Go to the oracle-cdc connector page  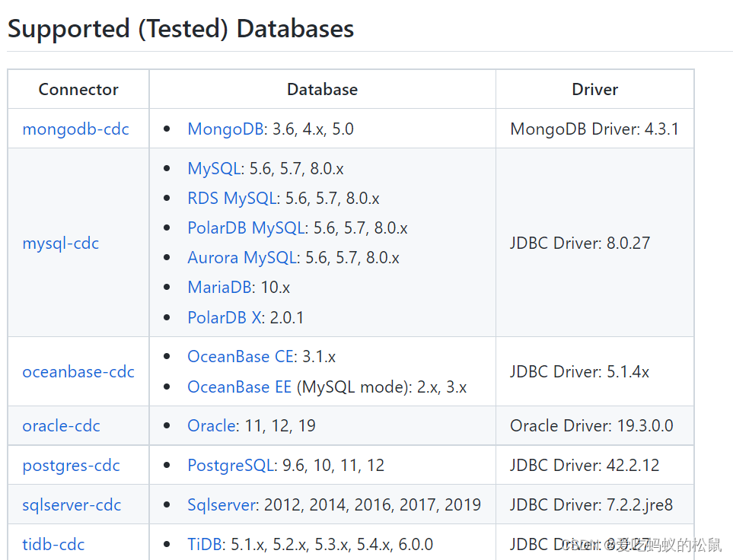tap(61, 426)
